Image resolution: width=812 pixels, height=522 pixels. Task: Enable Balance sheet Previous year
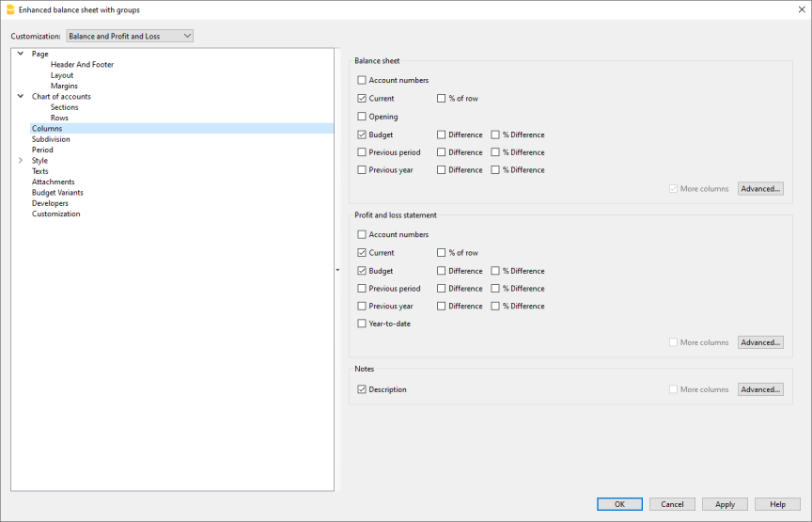tap(362, 169)
